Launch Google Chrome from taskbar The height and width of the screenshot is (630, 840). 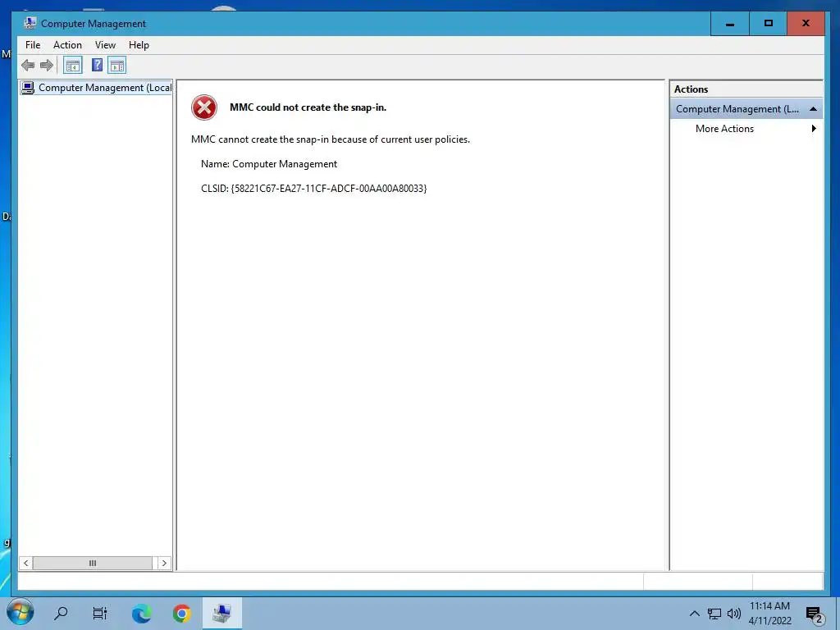(x=181, y=613)
